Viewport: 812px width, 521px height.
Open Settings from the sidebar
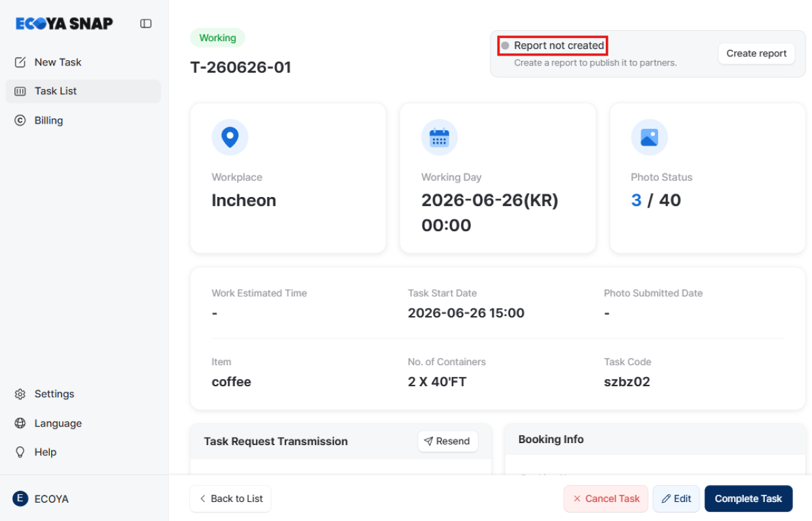pyautogui.click(x=83, y=394)
